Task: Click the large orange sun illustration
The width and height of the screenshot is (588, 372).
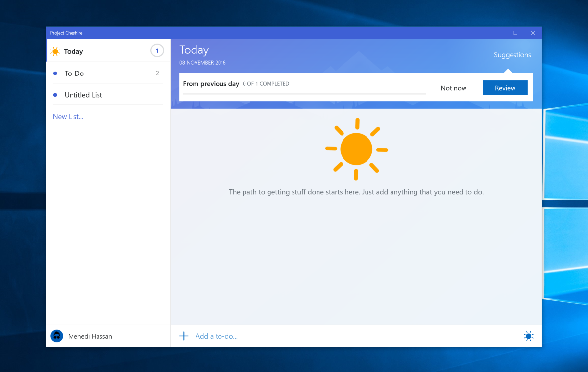Action: [356, 149]
